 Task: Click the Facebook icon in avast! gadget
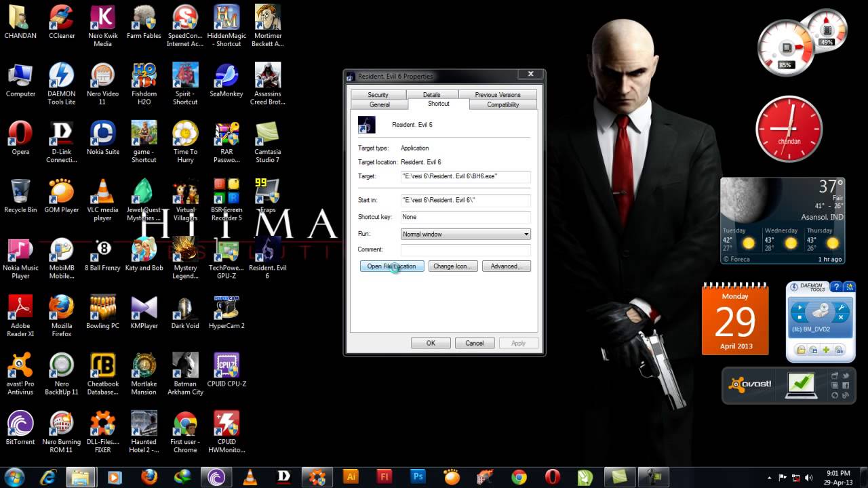[846, 385]
